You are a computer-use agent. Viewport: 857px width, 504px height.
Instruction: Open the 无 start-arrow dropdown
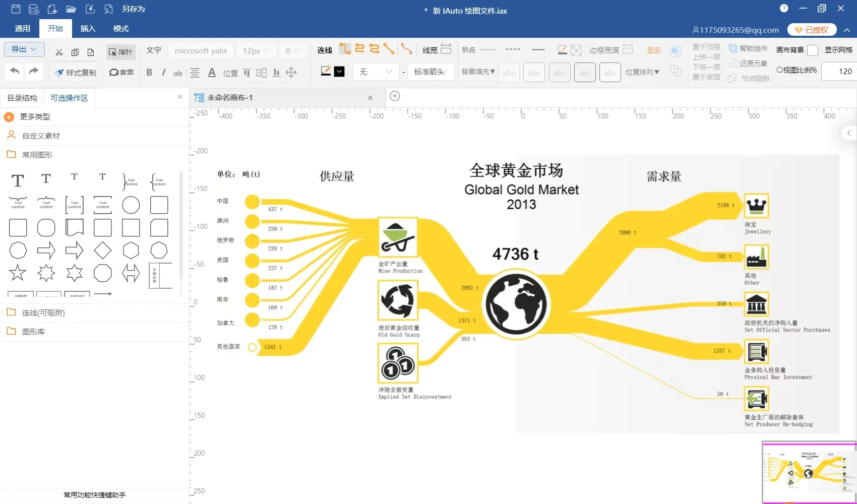point(376,72)
